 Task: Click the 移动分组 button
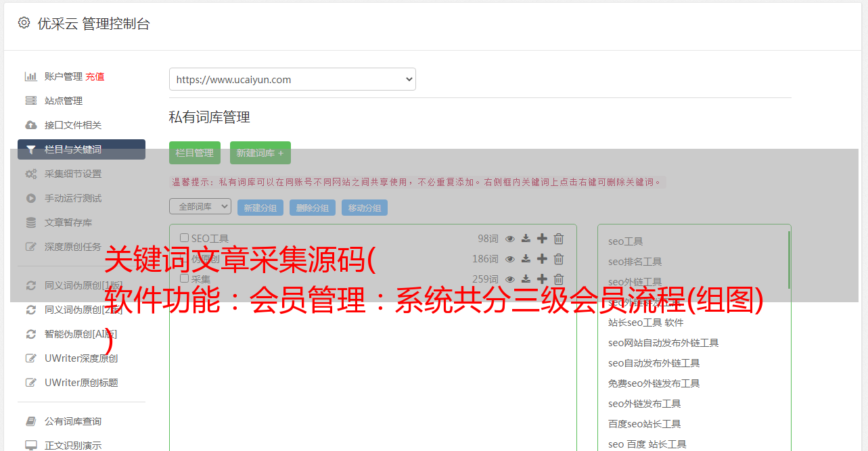(x=365, y=208)
